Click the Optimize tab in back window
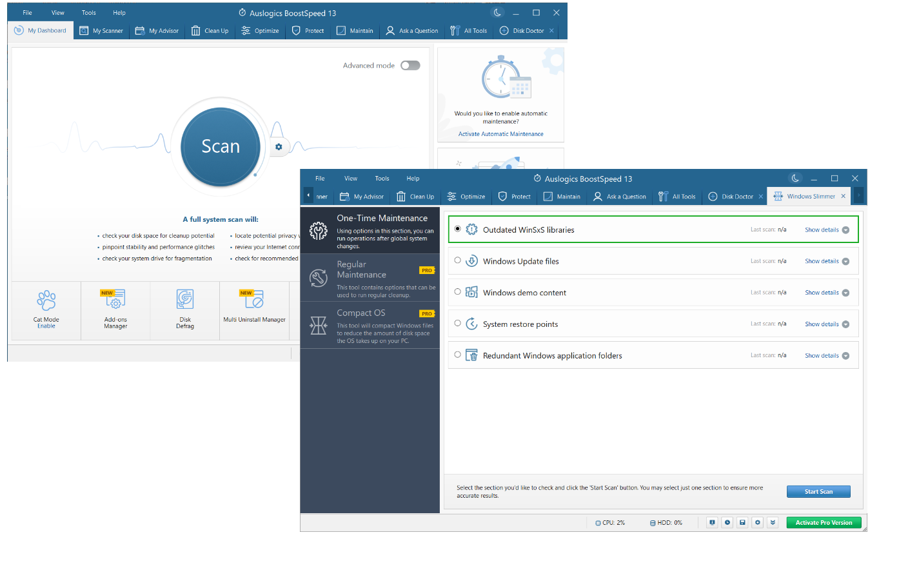This screenshot has width=919, height=588. [x=260, y=30]
